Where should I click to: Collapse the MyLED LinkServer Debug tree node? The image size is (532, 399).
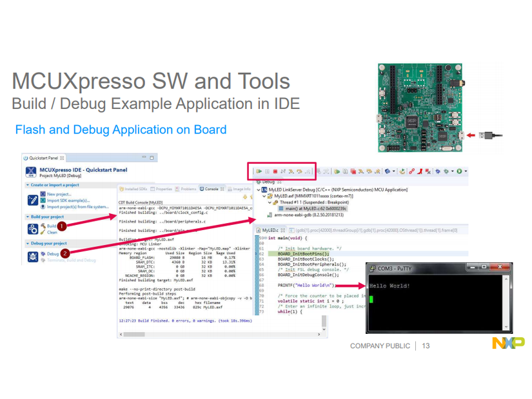(259, 190)
